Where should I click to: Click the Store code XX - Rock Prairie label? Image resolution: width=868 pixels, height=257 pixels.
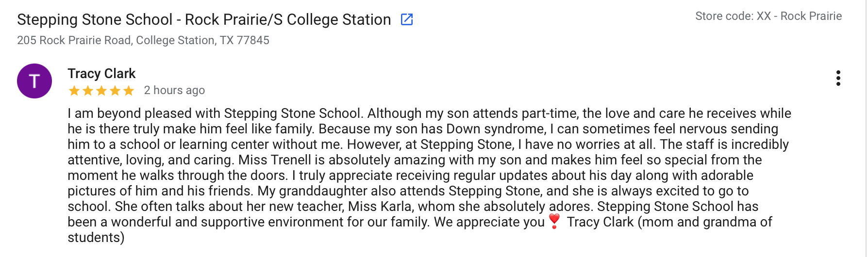click(x=768, y=16)
